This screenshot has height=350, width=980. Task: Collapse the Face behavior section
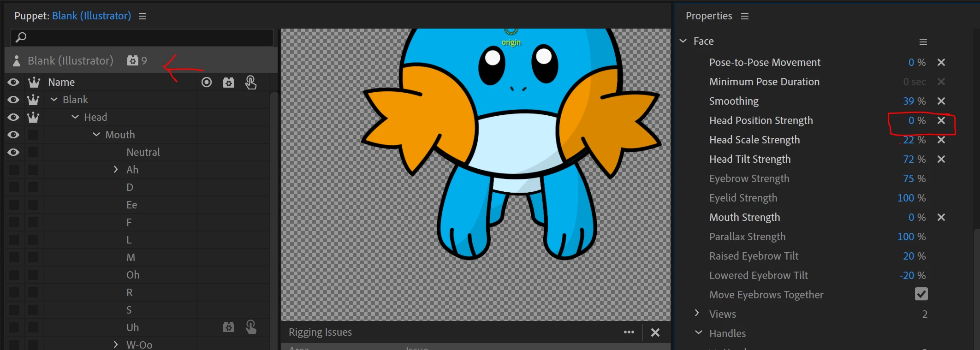click(x=683, y=41)
